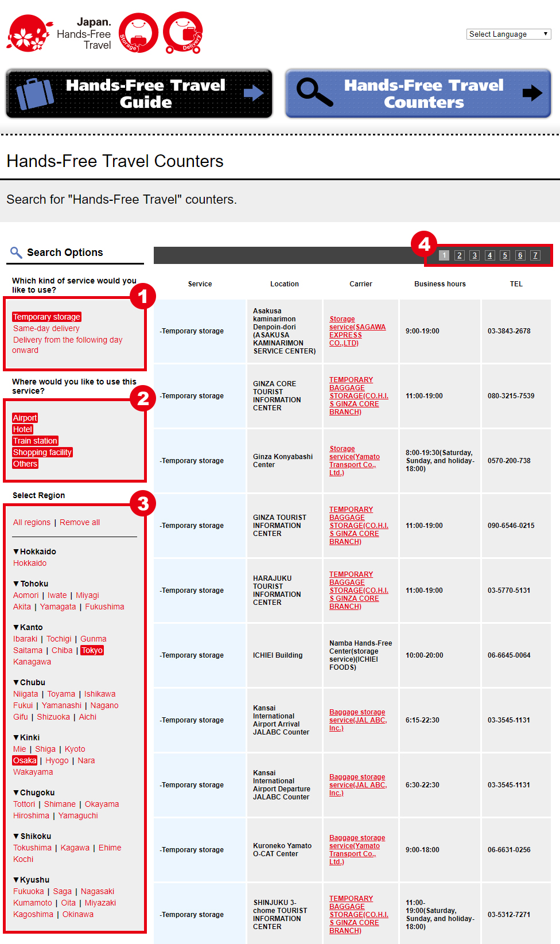Screen dimensions: 560x944
Task: Select the Okinawa region link
Action: pyautogui.click(x=78, y=914)
